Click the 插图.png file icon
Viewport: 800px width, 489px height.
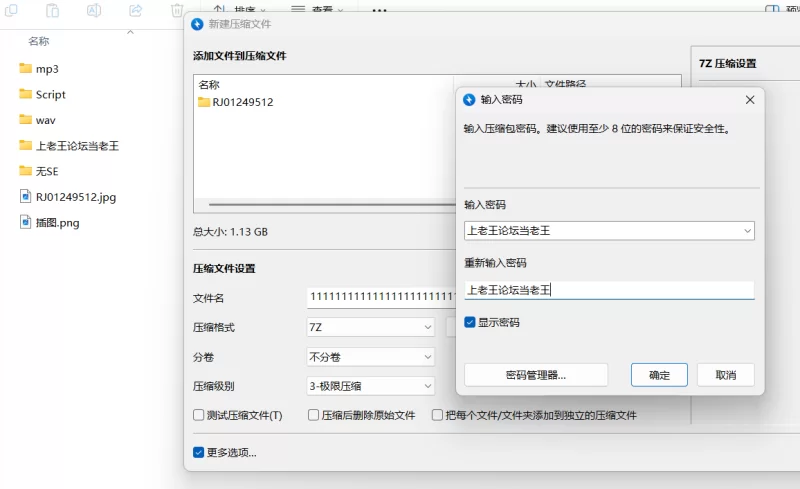click(26, 222)
